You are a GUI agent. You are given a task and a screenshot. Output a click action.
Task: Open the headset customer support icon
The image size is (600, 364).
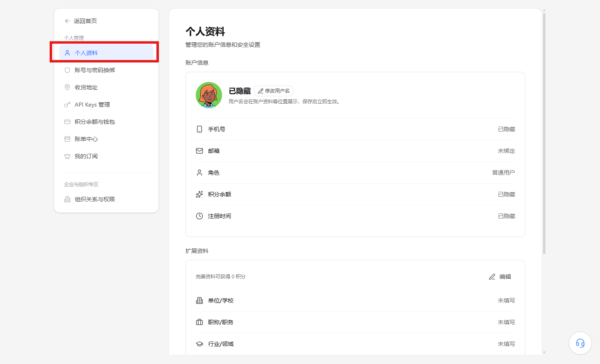point(580,343)
